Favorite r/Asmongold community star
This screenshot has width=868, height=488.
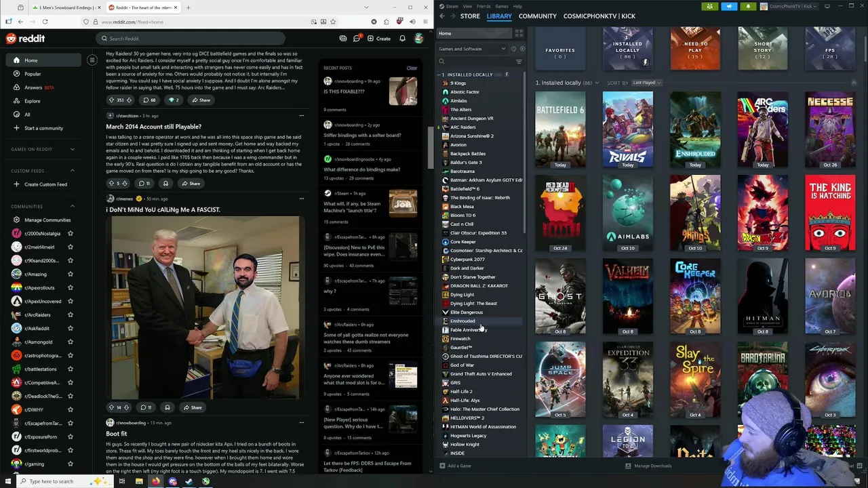coord(70,342)
